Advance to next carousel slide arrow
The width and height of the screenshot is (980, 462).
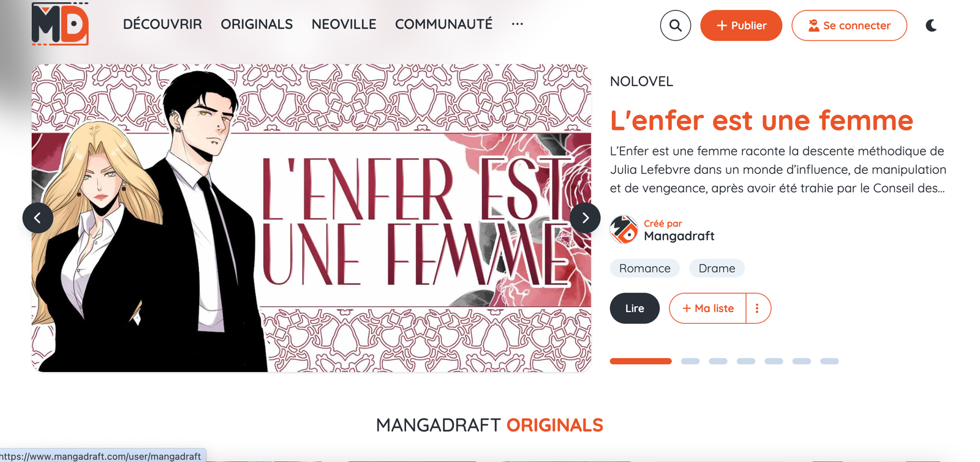click(x=585, y=218)
